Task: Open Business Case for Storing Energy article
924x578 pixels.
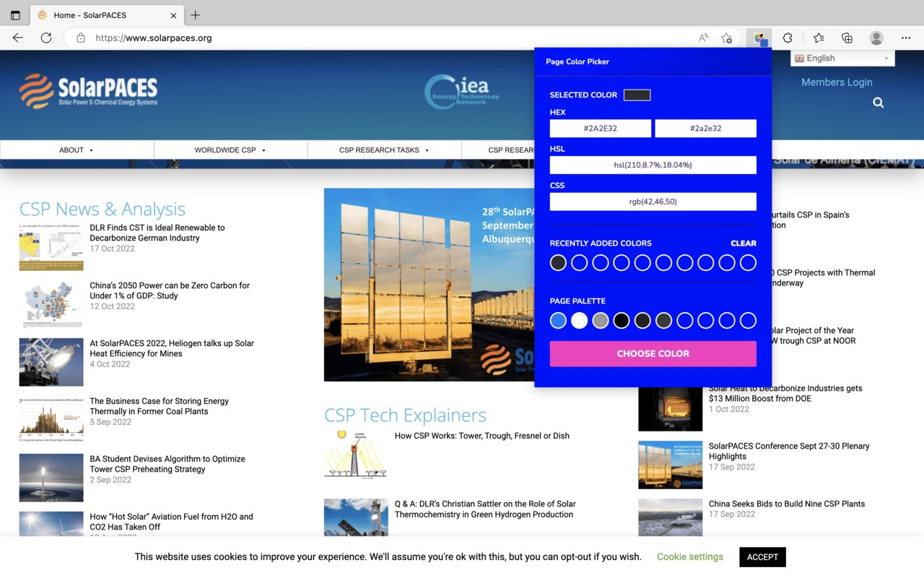Action: click(159, 406)
